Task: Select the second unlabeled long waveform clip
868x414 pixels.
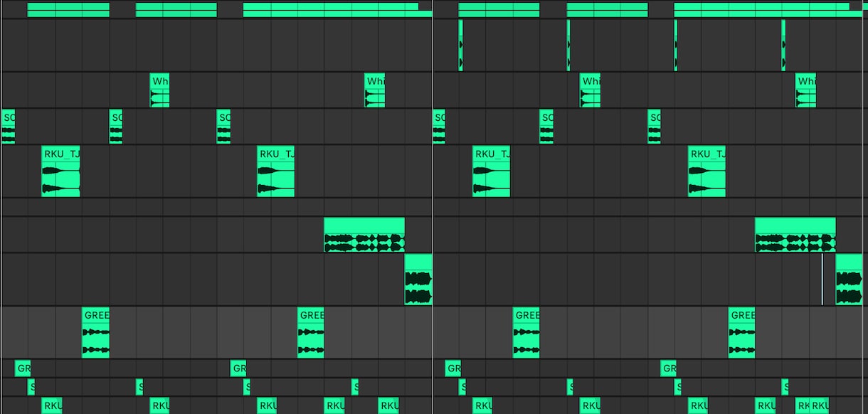Action: point(795,235)
